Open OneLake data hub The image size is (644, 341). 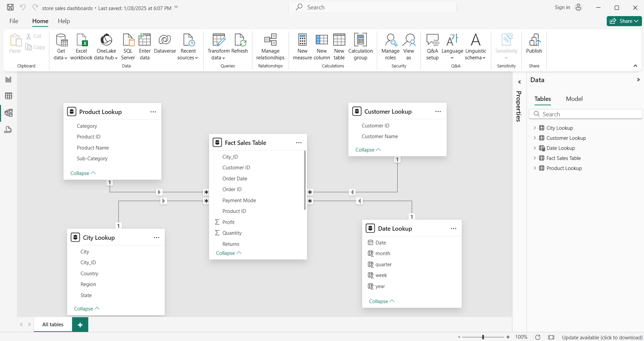106,47
